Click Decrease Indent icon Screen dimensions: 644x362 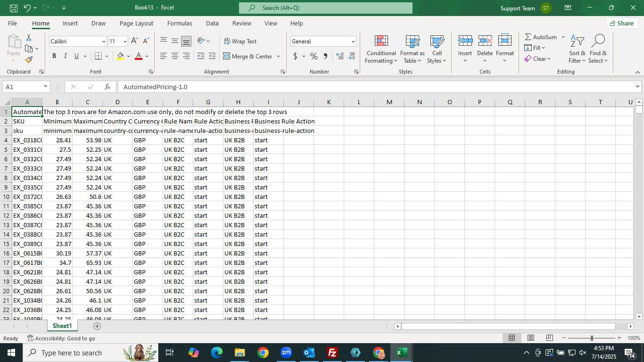(201, 56)
